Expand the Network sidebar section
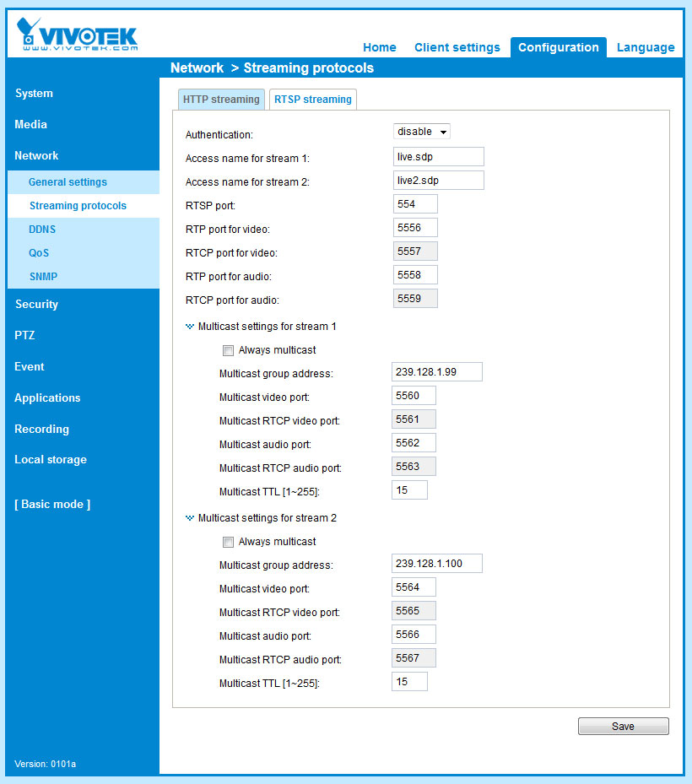 pos(36,155)
